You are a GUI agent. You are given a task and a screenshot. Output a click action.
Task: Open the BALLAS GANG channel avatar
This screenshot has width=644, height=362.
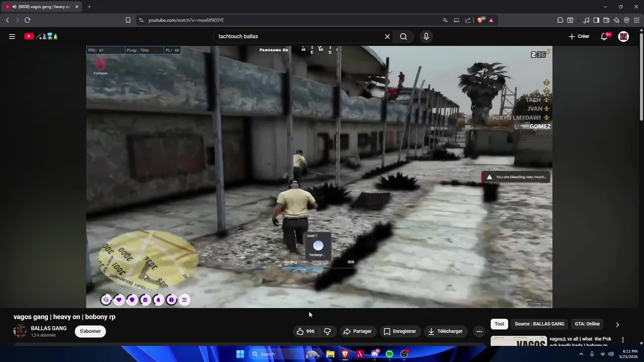(x=20, y=331)
